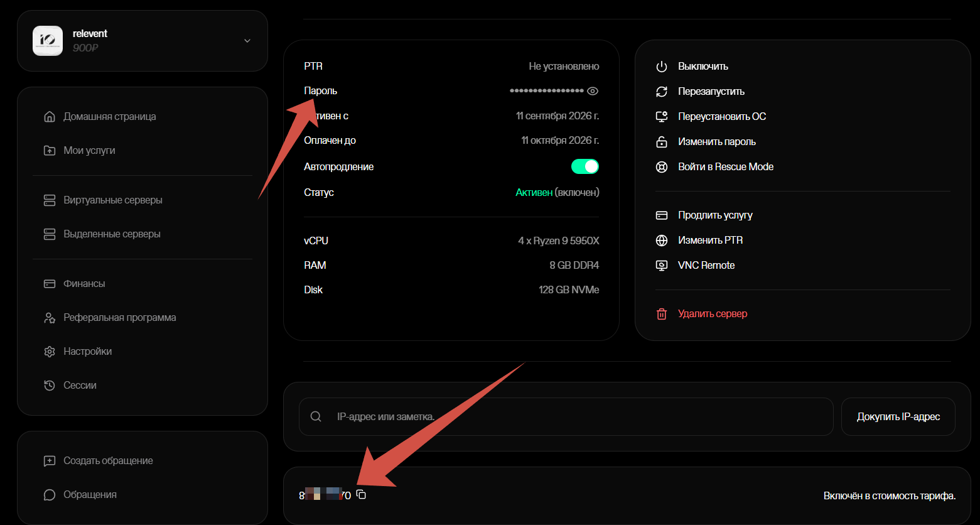Reveal the password with the eye icon

(593, 91)
